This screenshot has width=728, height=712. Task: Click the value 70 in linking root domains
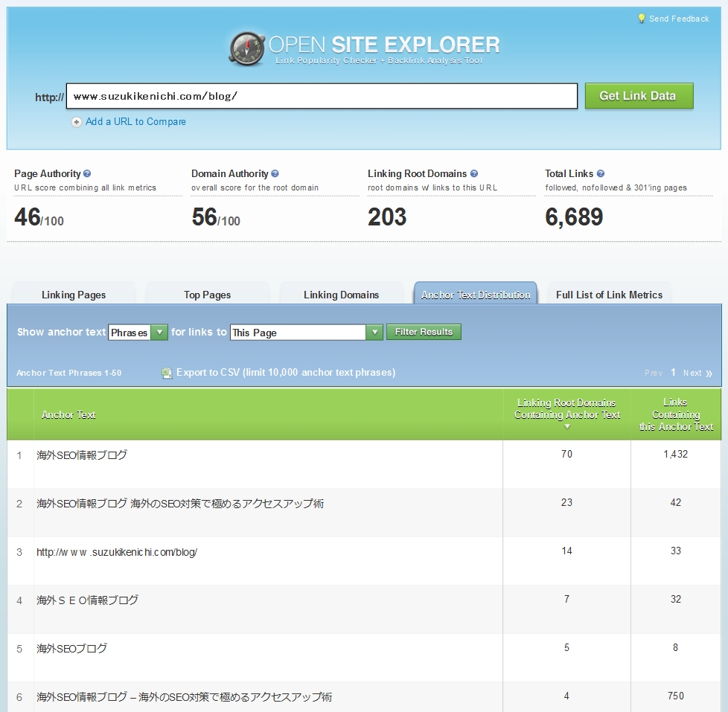(x=566, y=454)
